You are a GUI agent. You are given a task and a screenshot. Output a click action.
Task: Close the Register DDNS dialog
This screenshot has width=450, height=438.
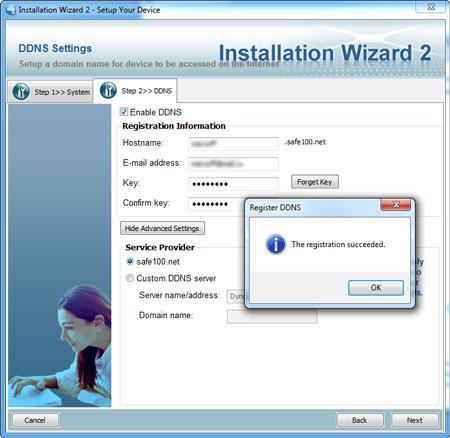pos(395,205)
